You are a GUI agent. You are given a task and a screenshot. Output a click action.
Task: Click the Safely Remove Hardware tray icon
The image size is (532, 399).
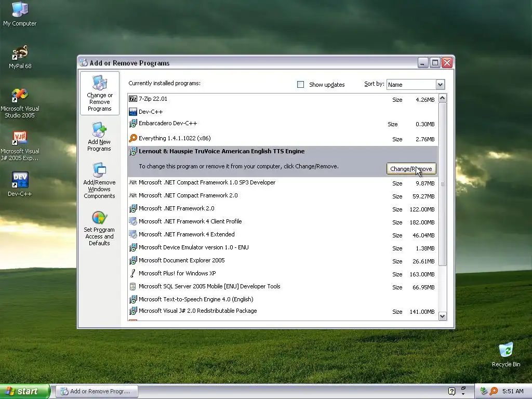point(484,391)
